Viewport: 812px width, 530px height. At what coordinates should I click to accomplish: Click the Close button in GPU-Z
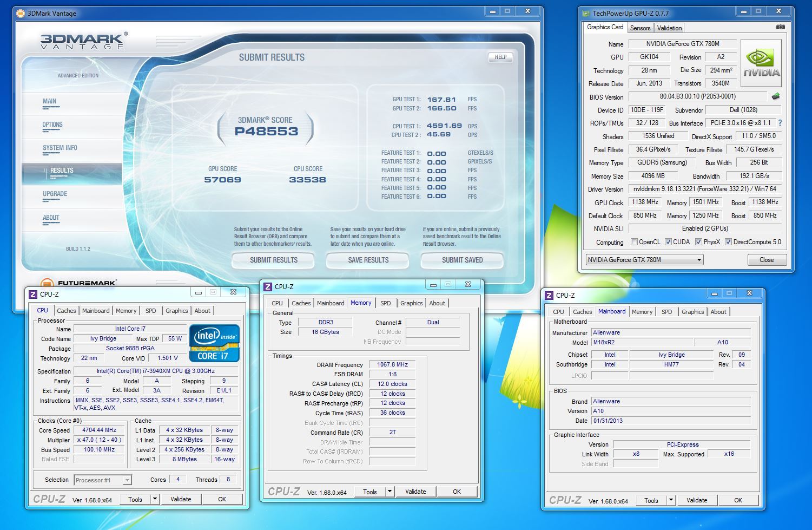[x=767, y=260]
